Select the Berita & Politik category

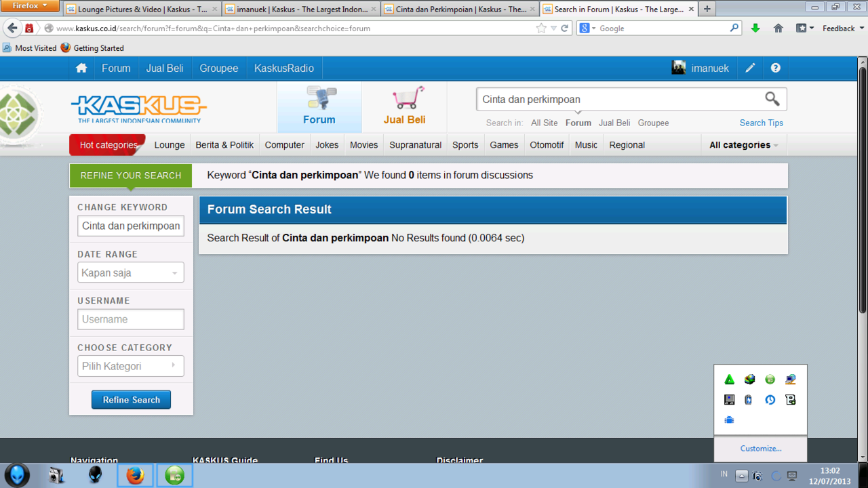pyautogui.click(x=224, y=145)
